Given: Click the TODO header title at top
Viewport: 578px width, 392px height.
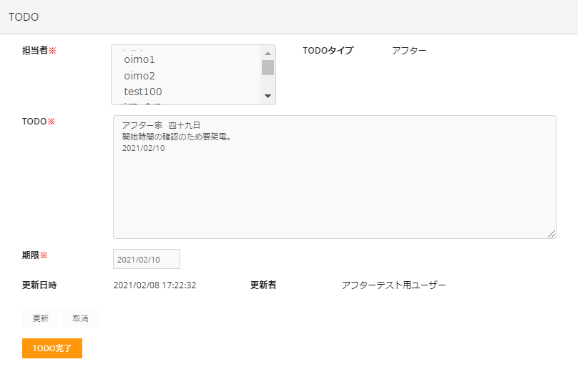Looking at the screenshot, I should 24,16.
